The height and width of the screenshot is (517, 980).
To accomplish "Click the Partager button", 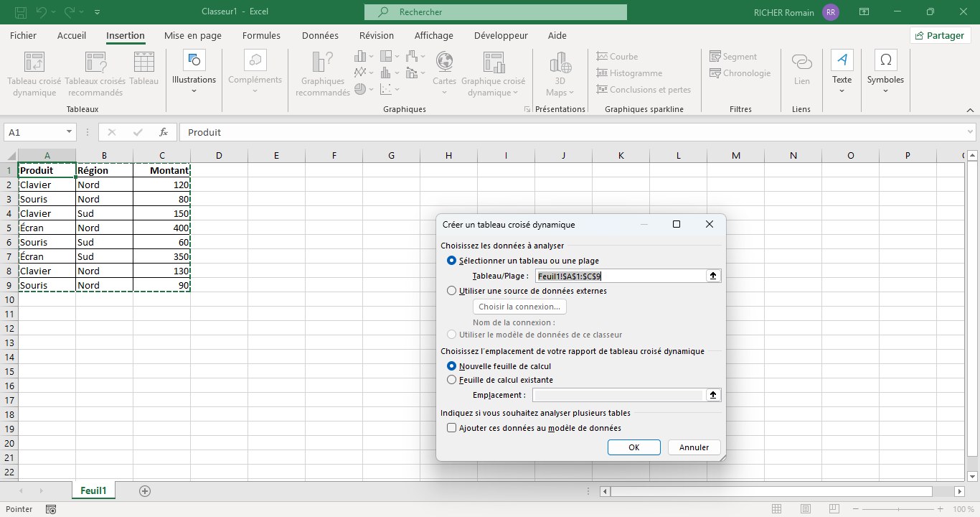I will click(x=940, y=35).
